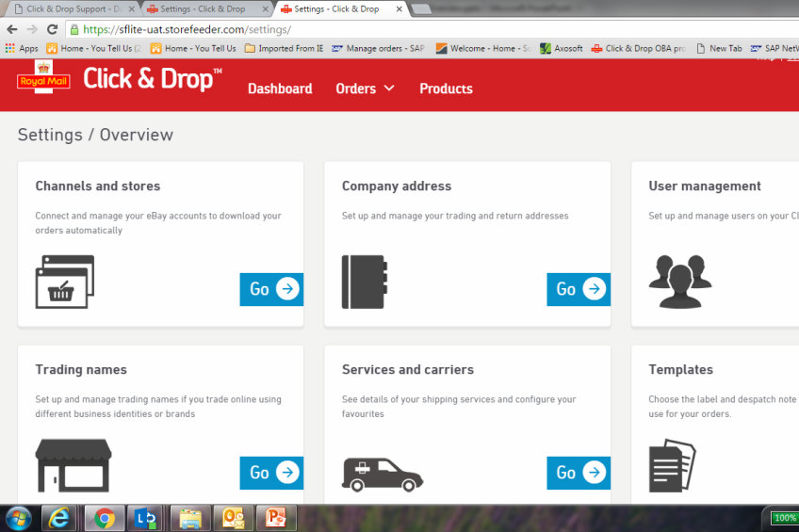
Task: Click the Royal Mail logo
Action: click(43, 77)
